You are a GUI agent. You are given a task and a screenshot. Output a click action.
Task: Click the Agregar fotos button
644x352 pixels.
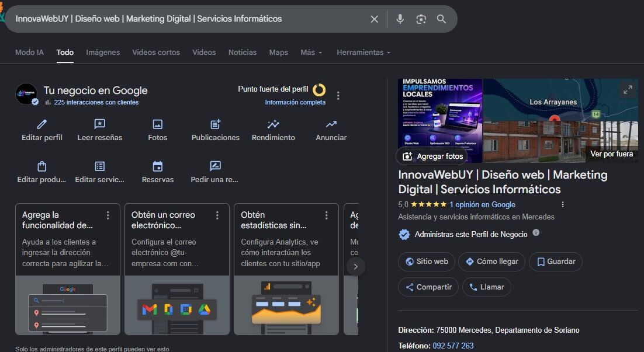[432, 156]
